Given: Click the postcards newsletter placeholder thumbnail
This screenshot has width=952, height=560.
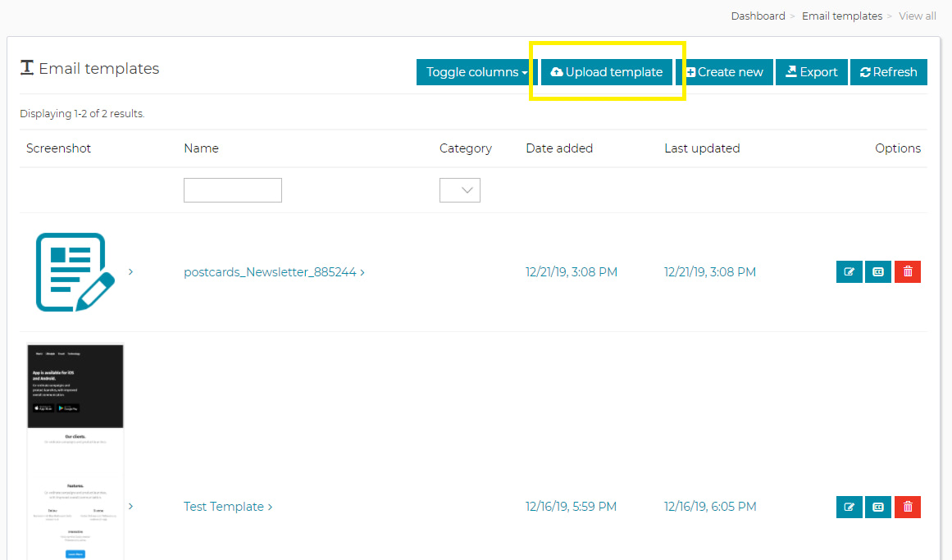Looking at the screenshot, I should coord(75,272).
